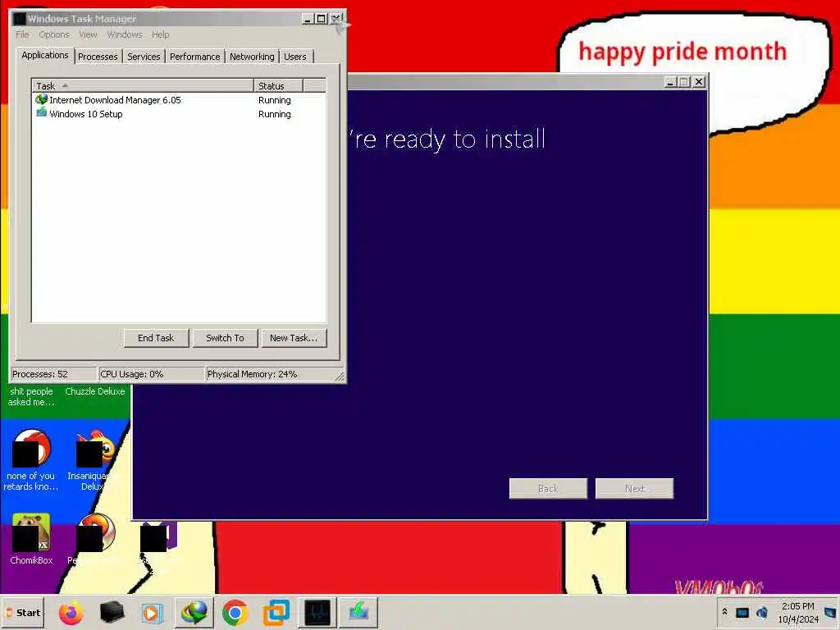The image size is (840, 630).
Task: Minimize the Windows Task Manager window
Action: (308, 19)
